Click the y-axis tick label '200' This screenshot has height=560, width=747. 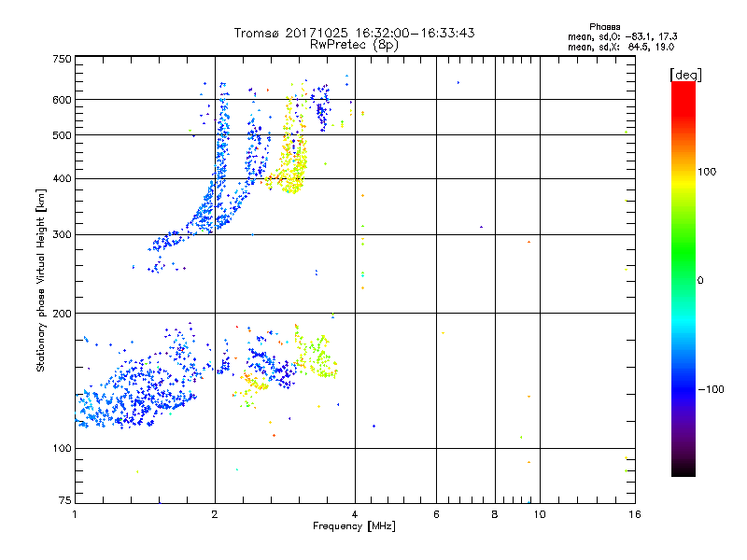click(x=62, y=314)
